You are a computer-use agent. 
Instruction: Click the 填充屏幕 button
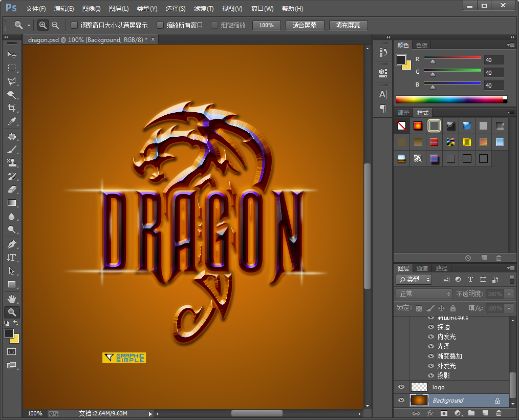coord(348,25)
